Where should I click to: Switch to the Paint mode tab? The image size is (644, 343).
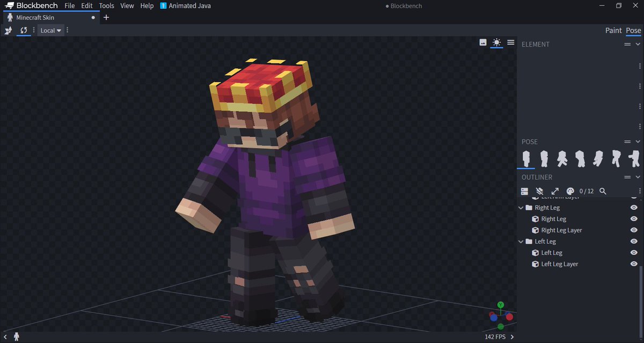click(613, 31)
